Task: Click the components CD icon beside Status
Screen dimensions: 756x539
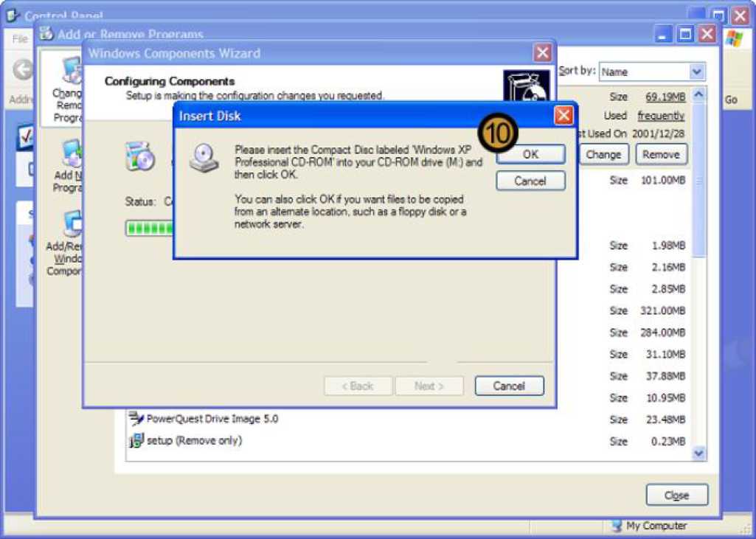Action: coord(140,156)
